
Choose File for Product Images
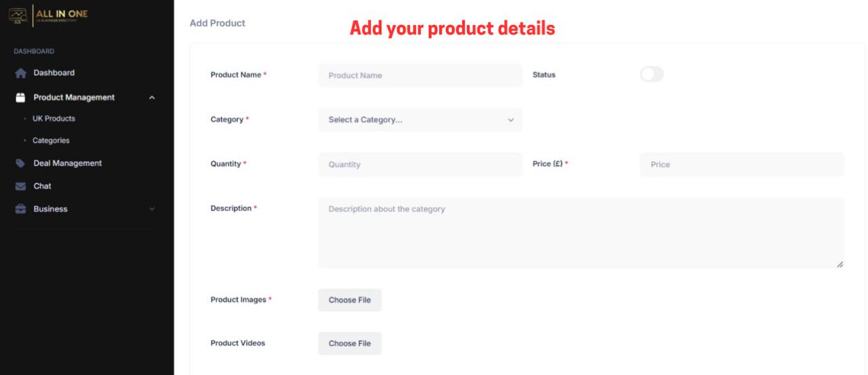tap(350, 300)
